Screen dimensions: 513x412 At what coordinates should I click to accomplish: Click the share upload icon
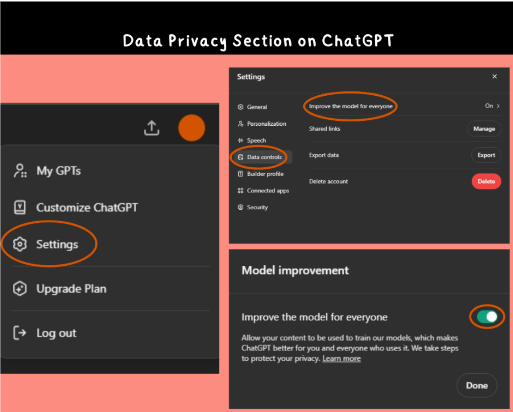tap(152, 128)
